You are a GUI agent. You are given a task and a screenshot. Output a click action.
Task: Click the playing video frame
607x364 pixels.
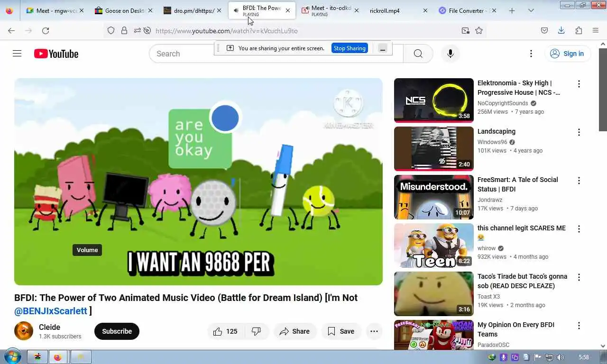pyautogui.click(x=198, y=182)
